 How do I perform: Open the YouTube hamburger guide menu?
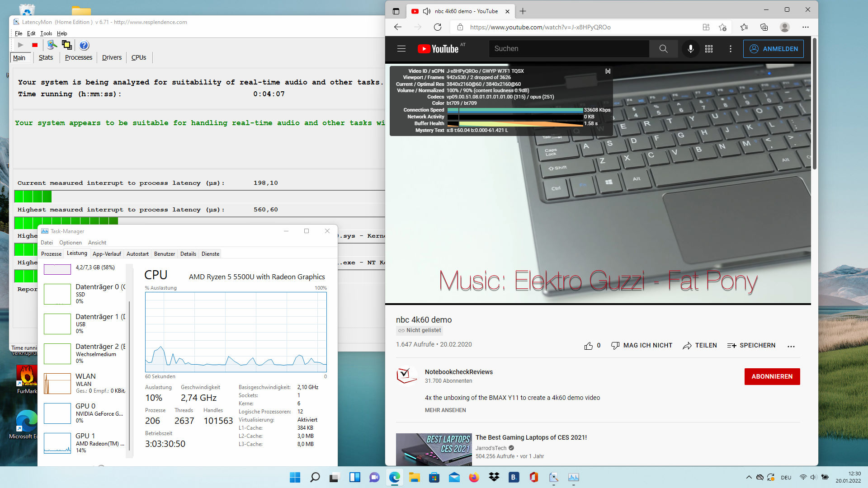[x=401, y=49]
